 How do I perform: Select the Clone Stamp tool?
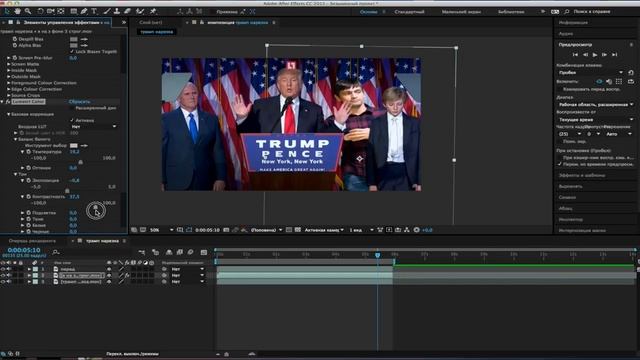117,11
